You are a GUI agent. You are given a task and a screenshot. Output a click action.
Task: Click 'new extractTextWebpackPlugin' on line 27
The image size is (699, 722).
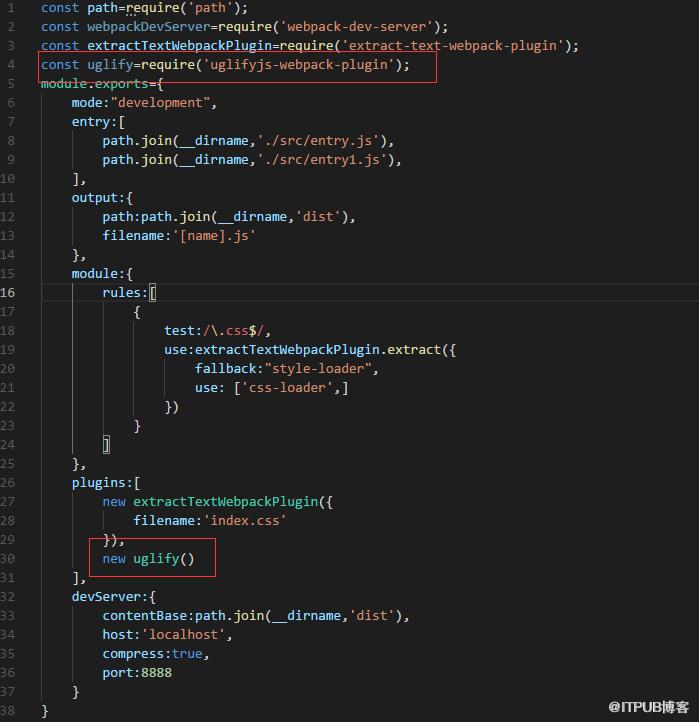point(210,501)
